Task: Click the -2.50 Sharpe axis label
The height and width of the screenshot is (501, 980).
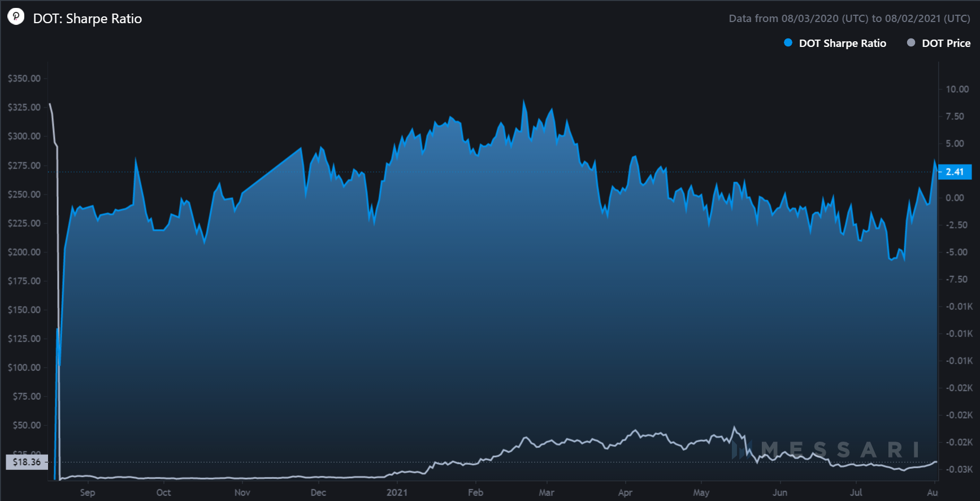Action: tap(957, 225)
